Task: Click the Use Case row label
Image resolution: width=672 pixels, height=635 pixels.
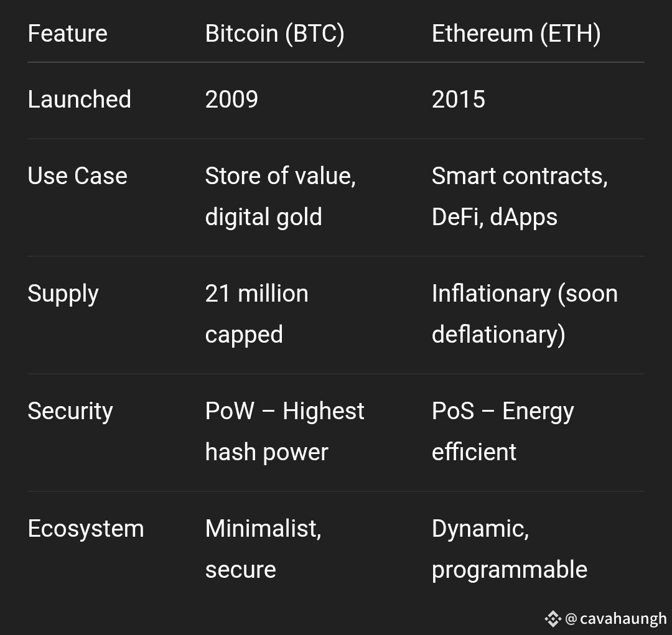Action: tap(78, 175)
